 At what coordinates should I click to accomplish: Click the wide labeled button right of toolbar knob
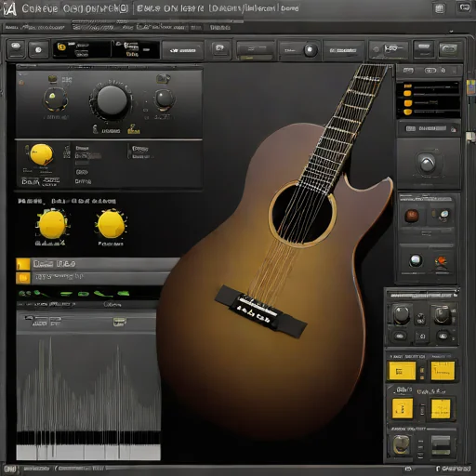coord(343,50)
